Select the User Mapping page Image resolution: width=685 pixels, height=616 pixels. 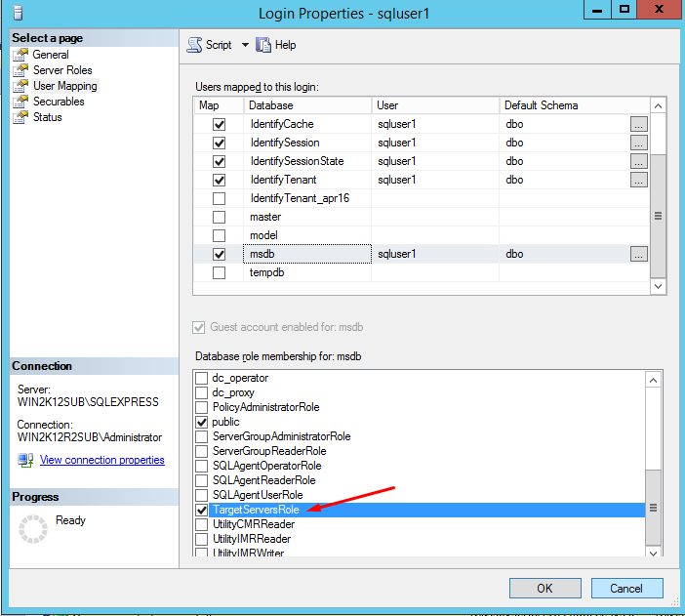[64, 86]
